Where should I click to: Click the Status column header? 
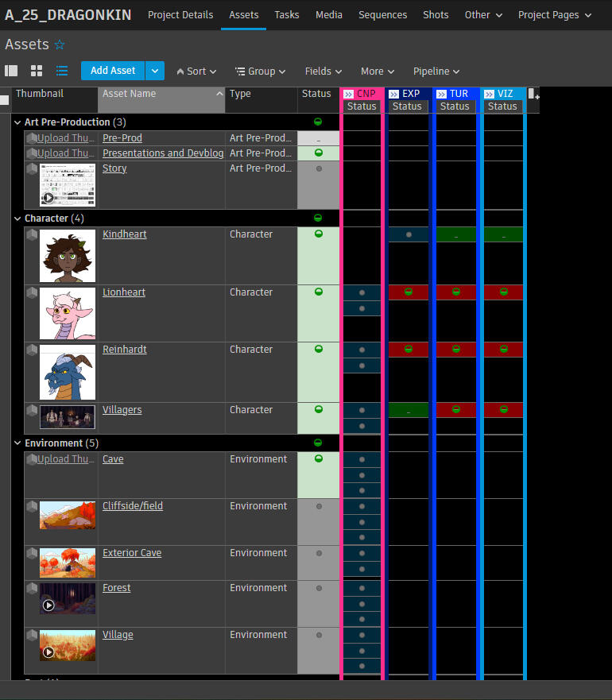pos(318,99)
